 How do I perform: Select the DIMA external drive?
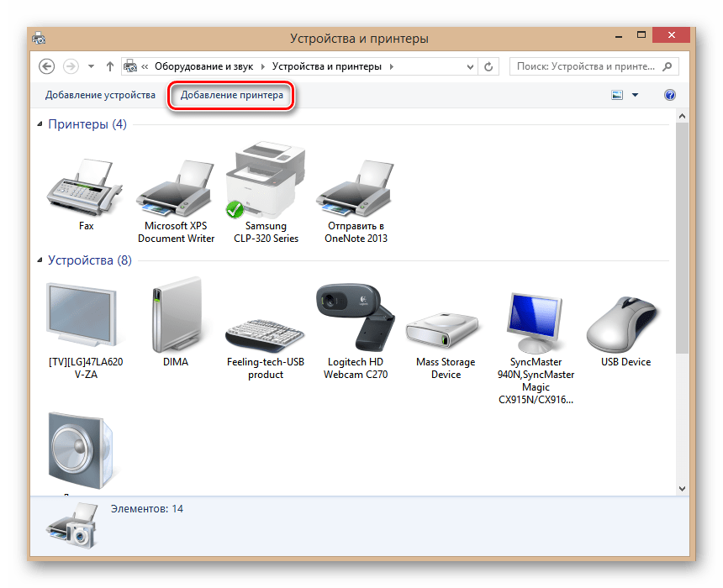click(176, 319)
